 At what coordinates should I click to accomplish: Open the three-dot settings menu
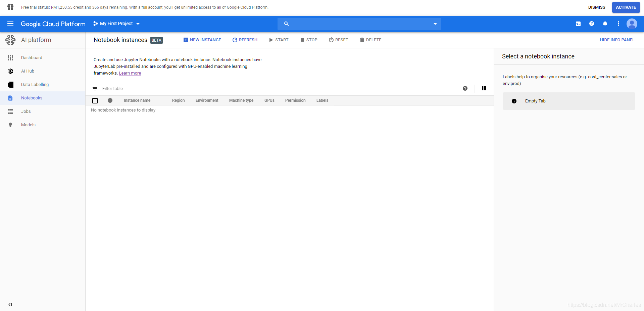[618, 24]
